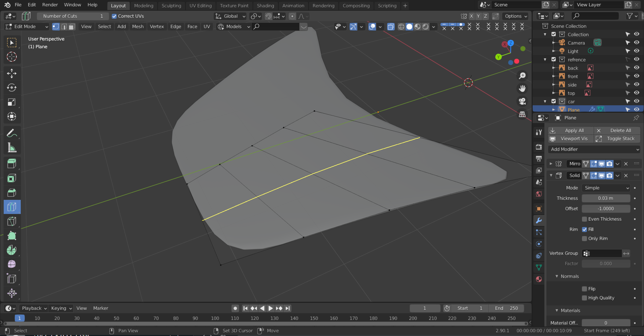The height and width of the screenshot is (336, 644).
Task: Collapse the Normals section
Action: [x=557, y=276]
